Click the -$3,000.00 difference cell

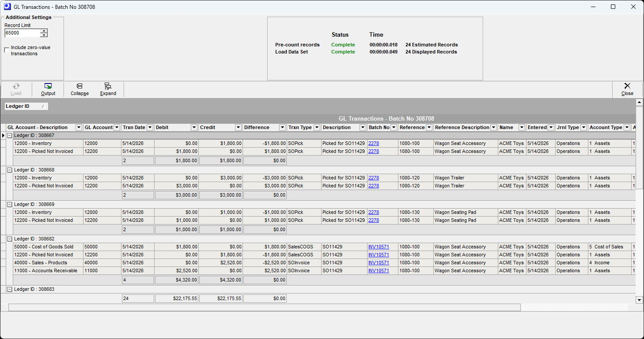click(x=265, y=178)
